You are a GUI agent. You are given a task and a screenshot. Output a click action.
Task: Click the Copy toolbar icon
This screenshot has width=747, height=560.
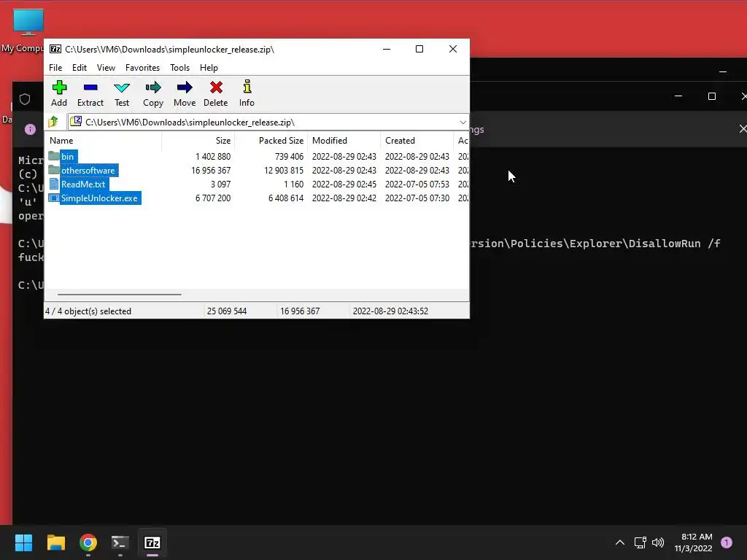click(153, 87)
